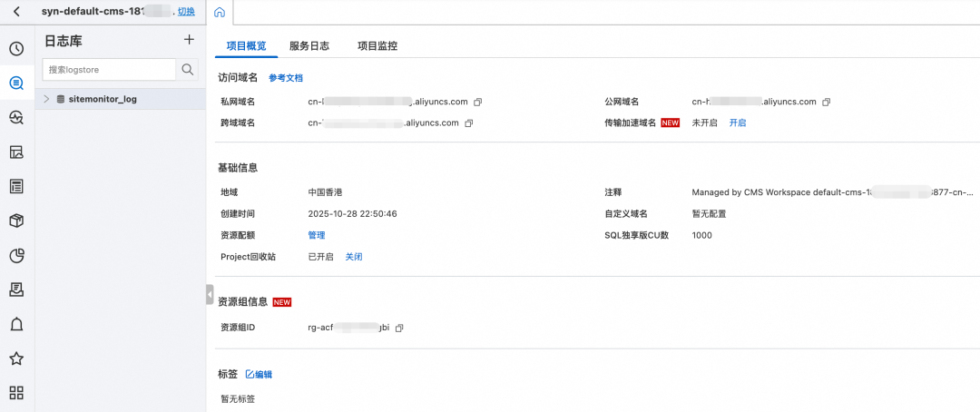
Task: Click the 日志库 panel heading
Action: click(x=64, y=41)
